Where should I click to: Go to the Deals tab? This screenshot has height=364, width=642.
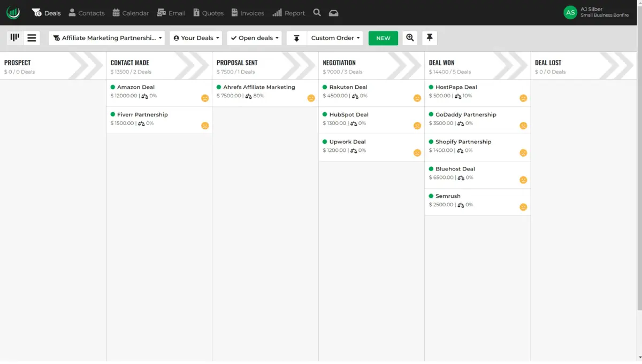tap(47, 13)
